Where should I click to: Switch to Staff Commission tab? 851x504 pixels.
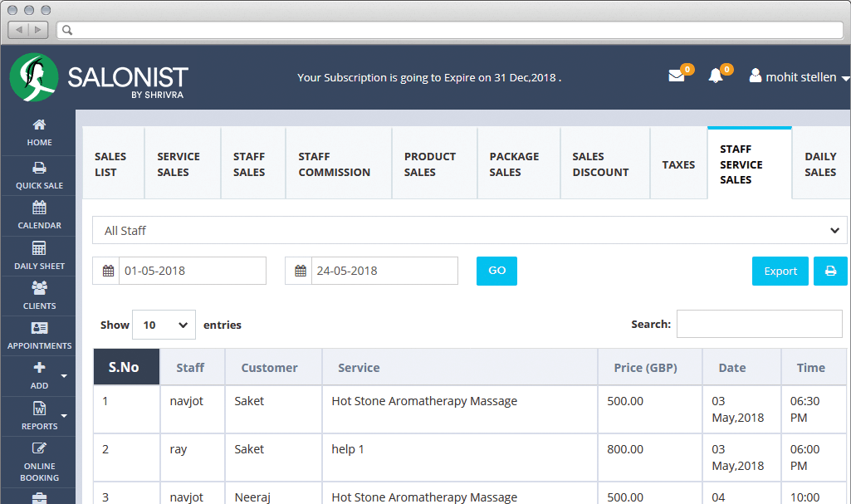[x=338, y=164]
